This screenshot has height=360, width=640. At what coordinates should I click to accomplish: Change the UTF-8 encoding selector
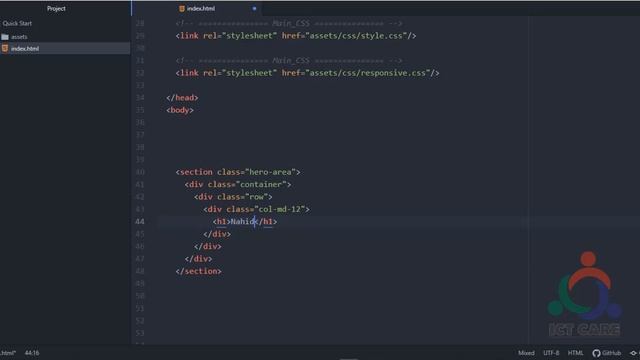coord(551,353)
